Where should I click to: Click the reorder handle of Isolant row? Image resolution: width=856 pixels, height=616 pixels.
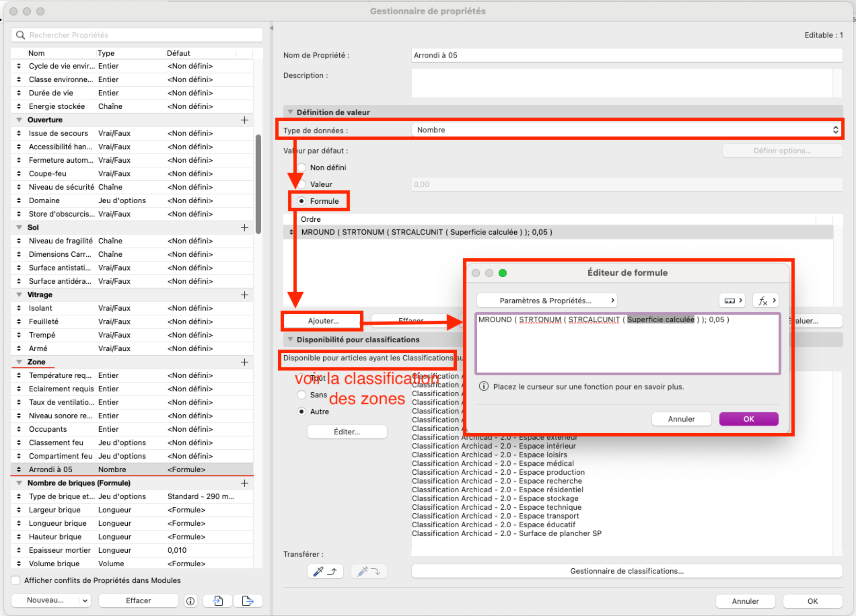click(19, 308)
